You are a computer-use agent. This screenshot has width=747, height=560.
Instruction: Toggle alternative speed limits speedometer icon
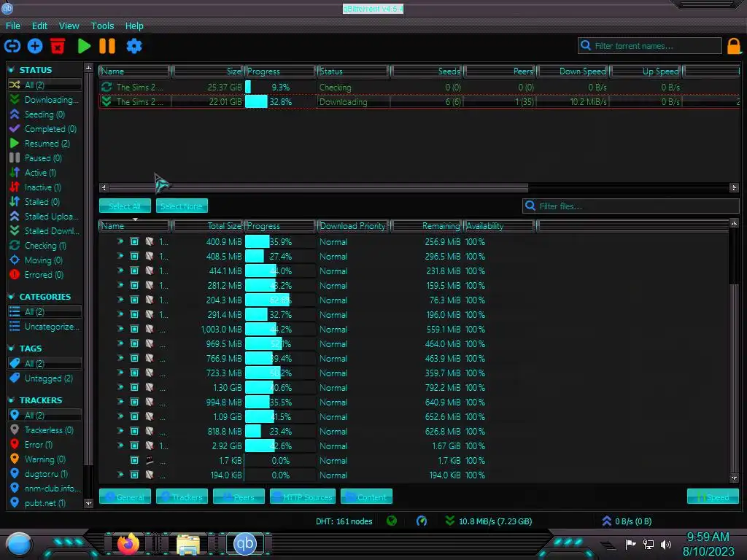point(422,521)
